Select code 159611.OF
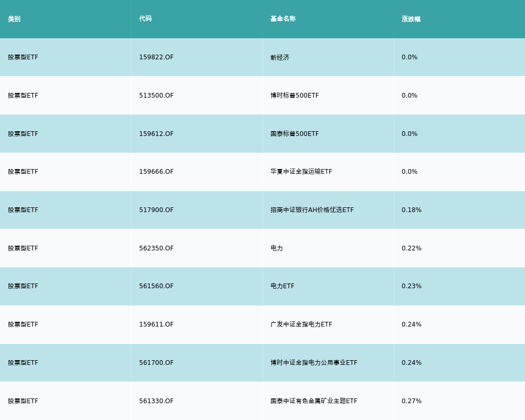The width and height of the screenshot is (525, 420). [x=156, y=324]
